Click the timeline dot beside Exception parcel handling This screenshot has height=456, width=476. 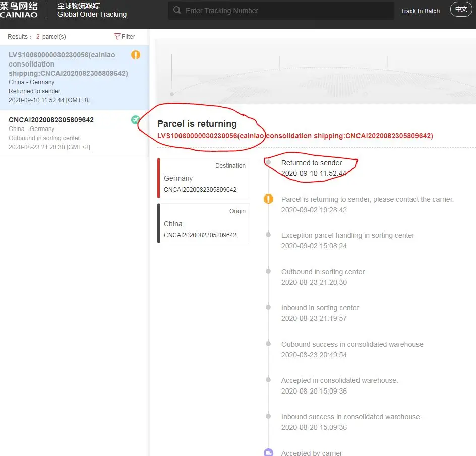pos(268,235)
